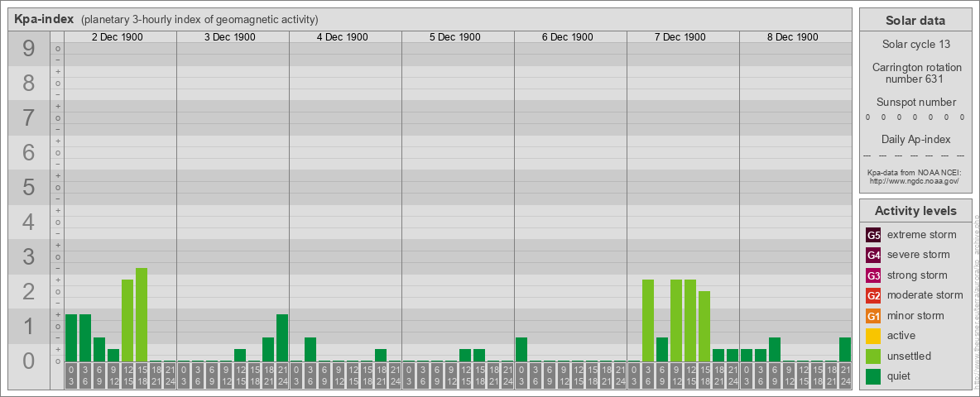The width and height of the screenshot is (980, 397).
Task: Select the Activity levels panel heading
Action: click(x=915, y=211)
